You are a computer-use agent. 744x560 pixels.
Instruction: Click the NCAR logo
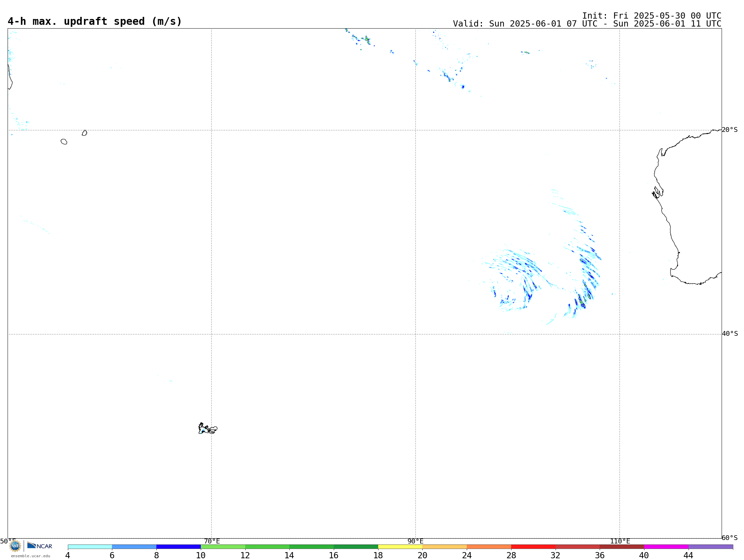(x=40, y=546)
